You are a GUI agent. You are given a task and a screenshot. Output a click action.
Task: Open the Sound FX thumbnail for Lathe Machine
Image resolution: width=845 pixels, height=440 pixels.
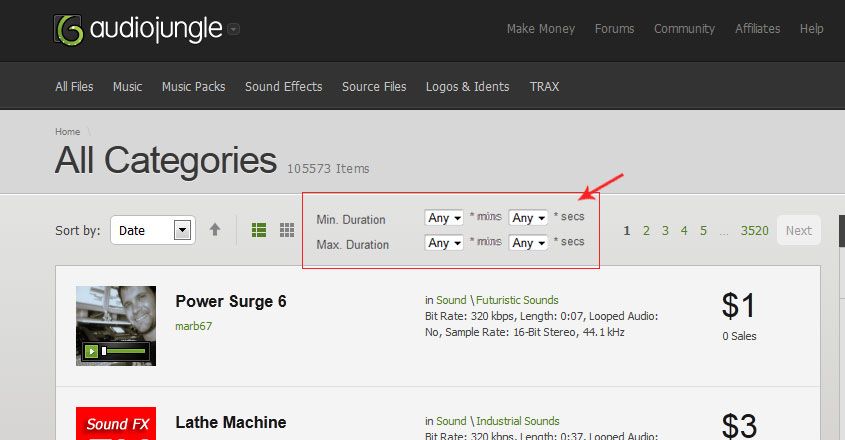(116, 423)
